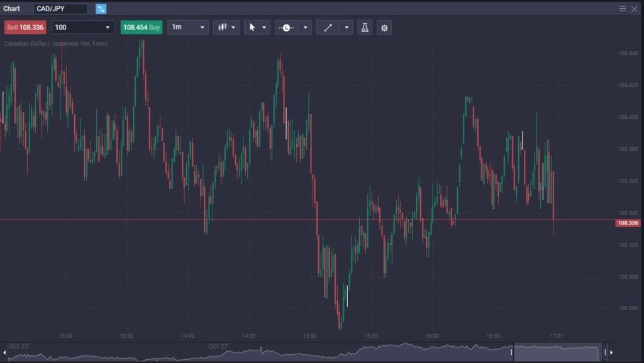Click the Chart tab label

coord(12,9)
